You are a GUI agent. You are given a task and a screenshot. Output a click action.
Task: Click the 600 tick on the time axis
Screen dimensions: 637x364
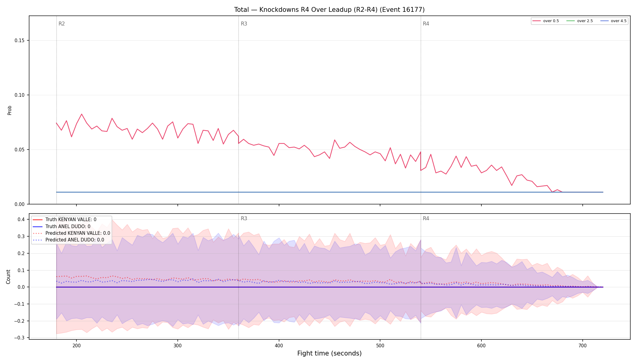click(481, 345)
